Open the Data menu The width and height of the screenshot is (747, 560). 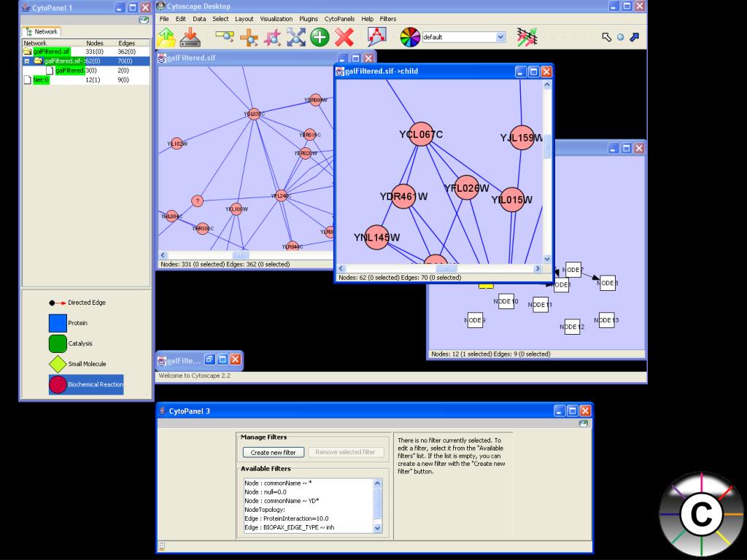(199, 19)
